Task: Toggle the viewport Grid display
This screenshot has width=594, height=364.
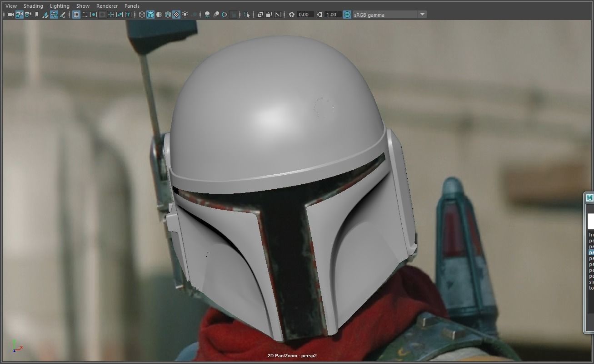Action: 76,15
